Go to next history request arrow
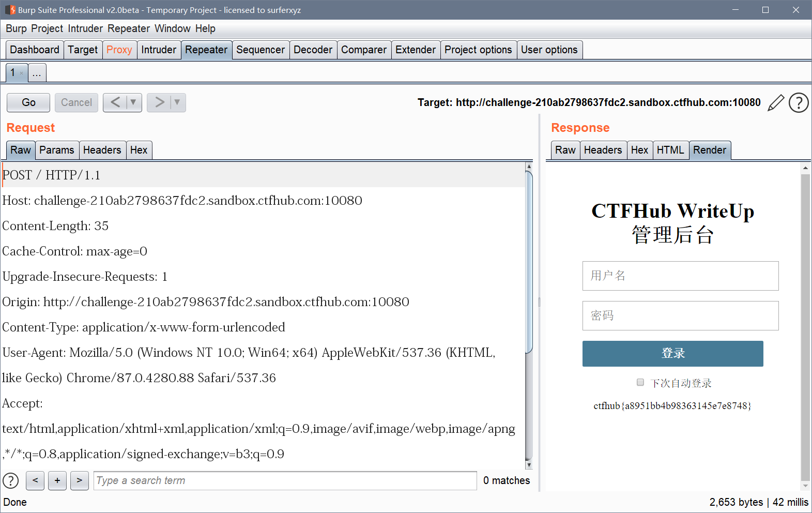Screen dimensions: 812x513 pos(159,102)
